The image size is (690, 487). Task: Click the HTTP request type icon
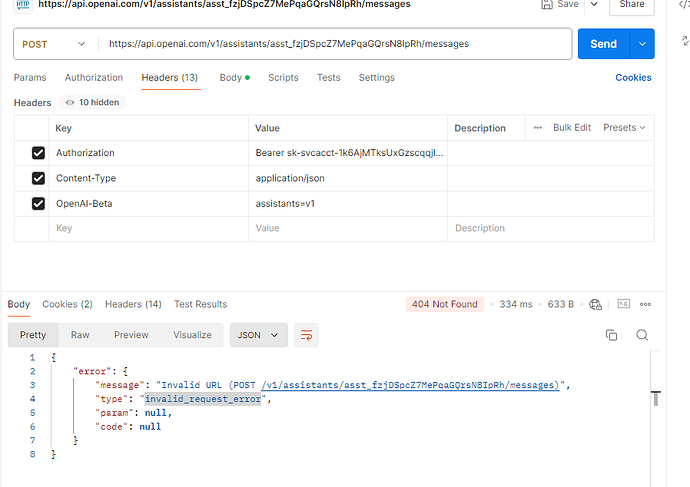coord(23,4)
